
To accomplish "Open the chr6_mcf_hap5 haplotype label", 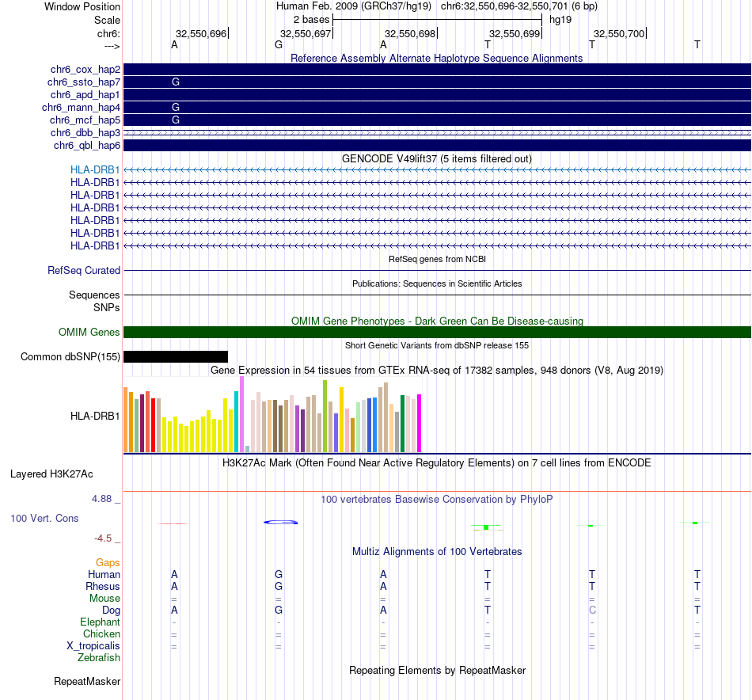I will pos(85,120).
